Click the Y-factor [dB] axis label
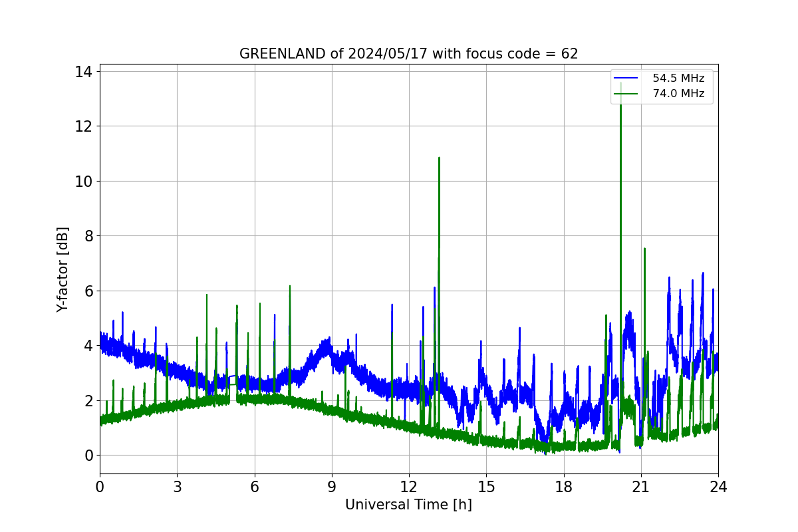Screen dimensions: 798x532 [x=63, y=269]
